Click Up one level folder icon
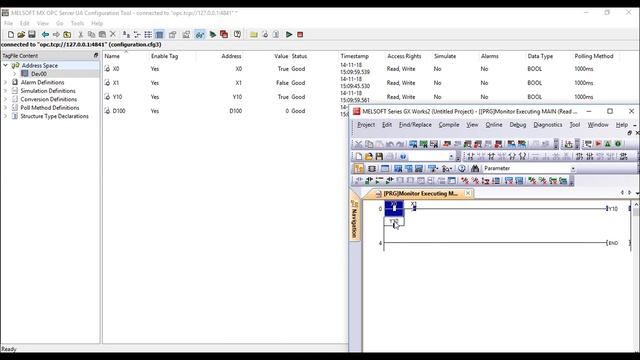640x360 pixels. [67, 35]
